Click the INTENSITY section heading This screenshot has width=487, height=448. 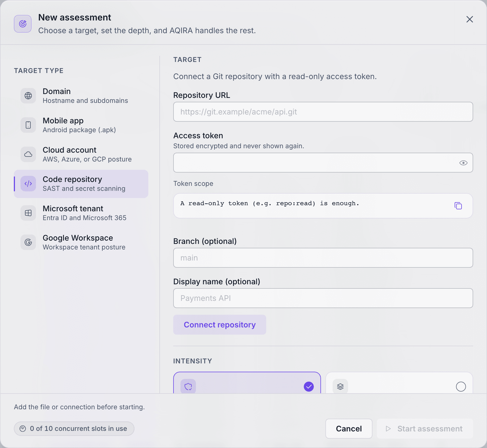coord(193,361)
